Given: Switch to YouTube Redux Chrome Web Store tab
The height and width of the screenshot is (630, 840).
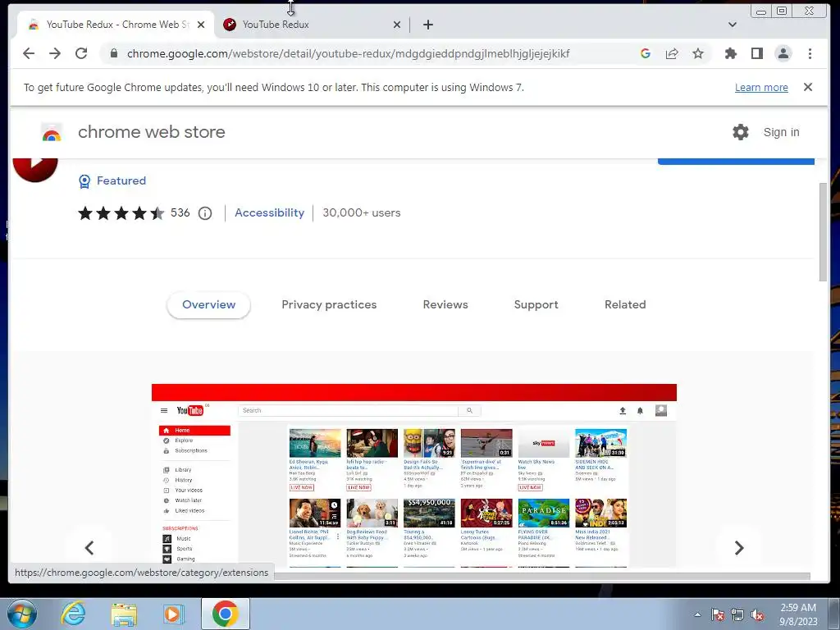Looking at the screenshot, I should coord(115,25).
